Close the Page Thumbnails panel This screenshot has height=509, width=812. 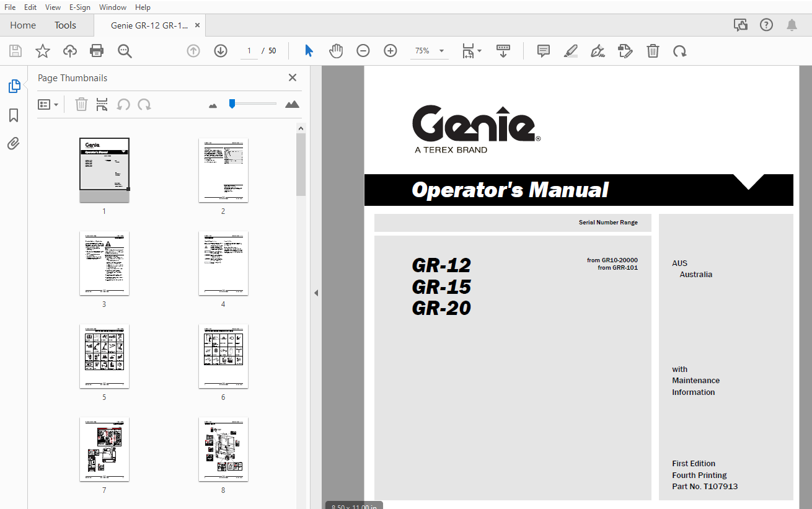[x=293, y=77]
